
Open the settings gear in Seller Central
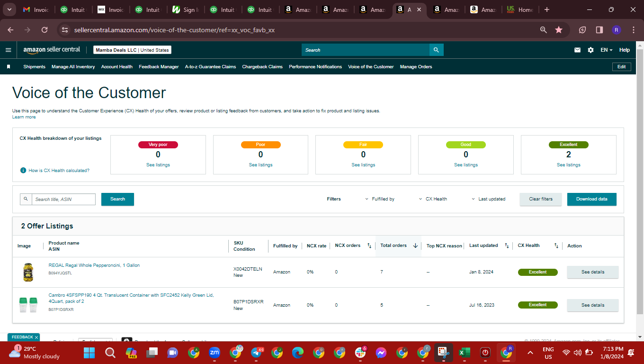coord(590,50)
